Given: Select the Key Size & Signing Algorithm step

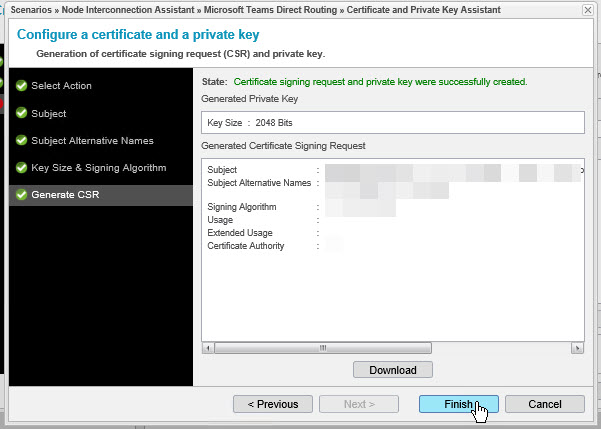Looking at the screenshot, I should point(98,167).
